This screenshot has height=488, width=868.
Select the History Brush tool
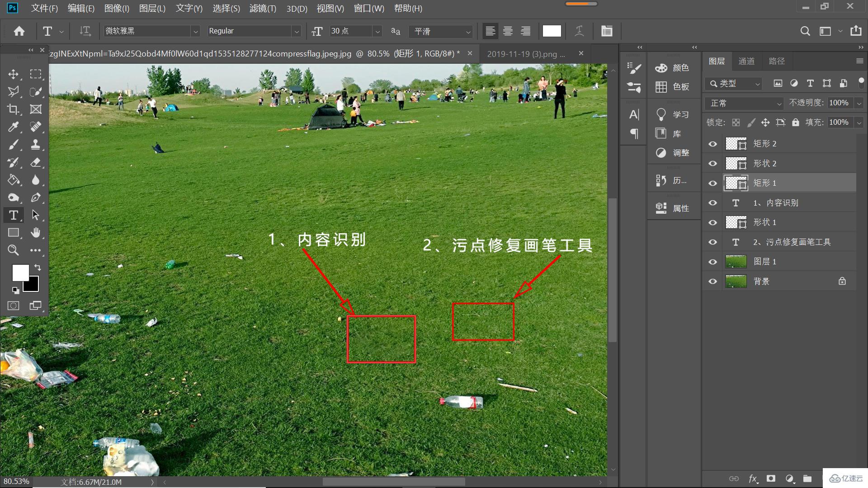tap(14, 162)
